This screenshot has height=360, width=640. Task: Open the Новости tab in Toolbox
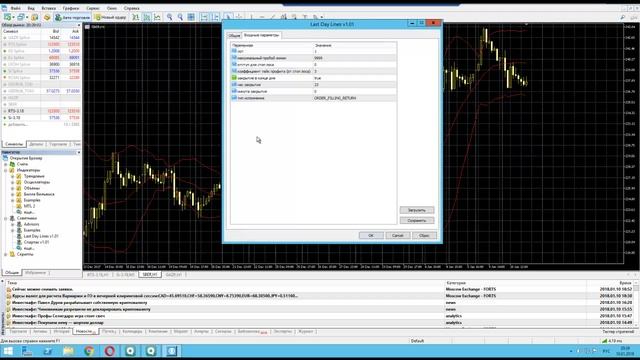85,331
